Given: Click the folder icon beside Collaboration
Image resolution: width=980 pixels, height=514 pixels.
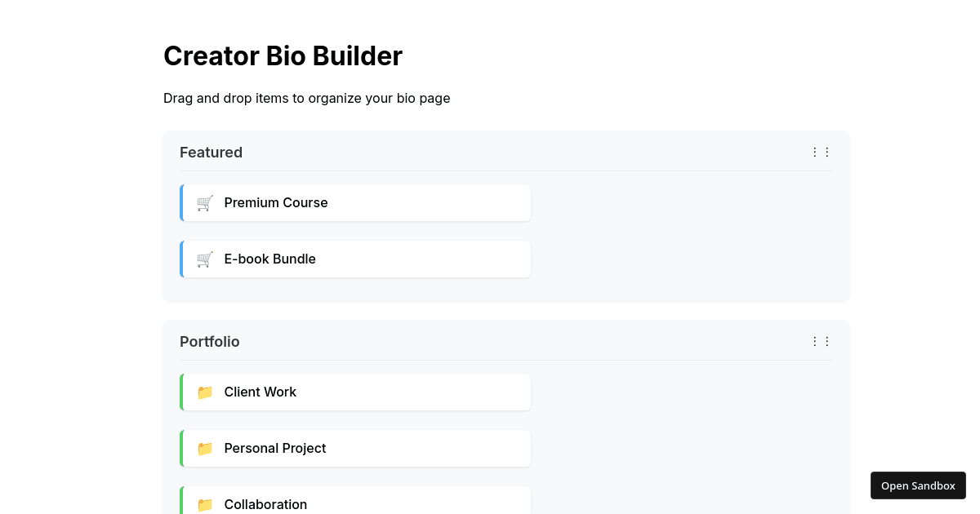Looking at the screenshot, I should coord(205,505).
